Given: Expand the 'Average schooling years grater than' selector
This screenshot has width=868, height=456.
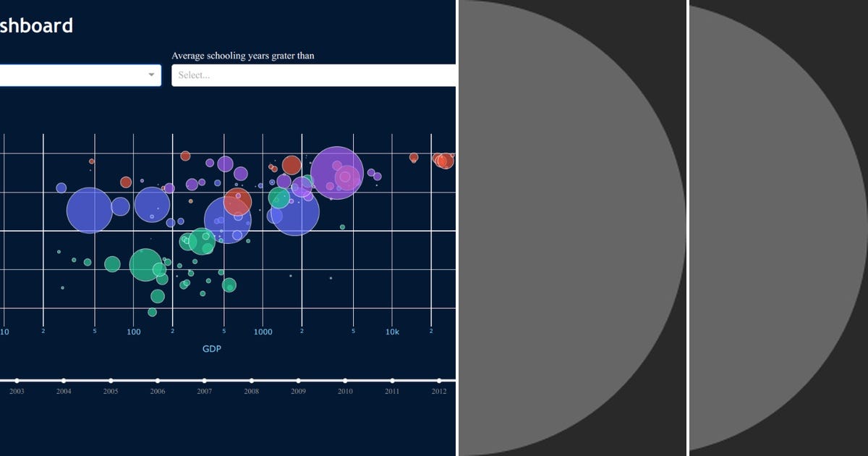Looking at the screenshot, I should [311, 75].
